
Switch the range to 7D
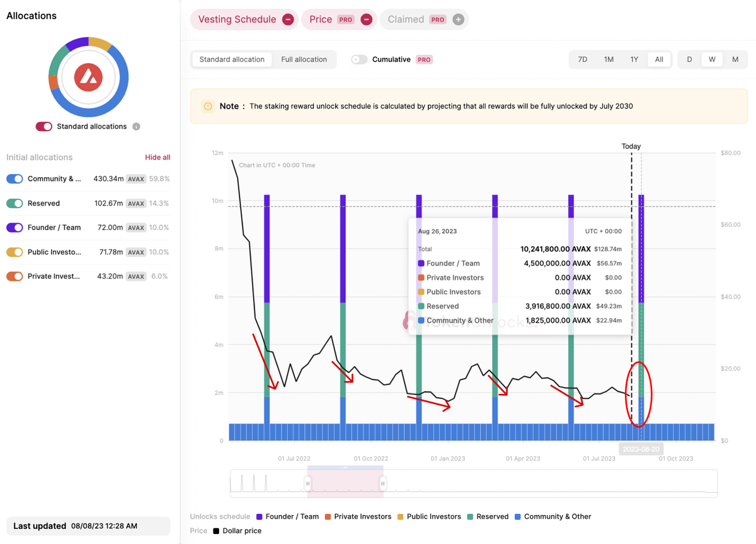(583, 60)
